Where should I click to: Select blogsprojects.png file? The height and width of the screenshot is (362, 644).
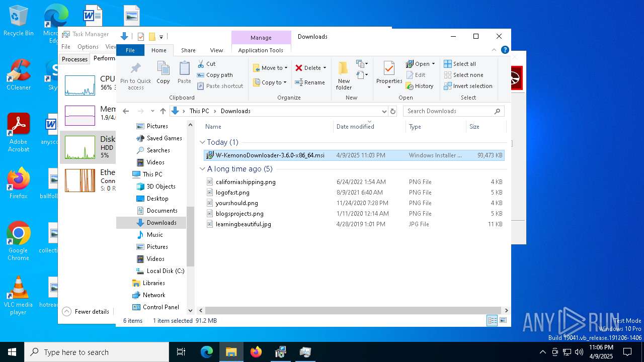tap(354, 214)
